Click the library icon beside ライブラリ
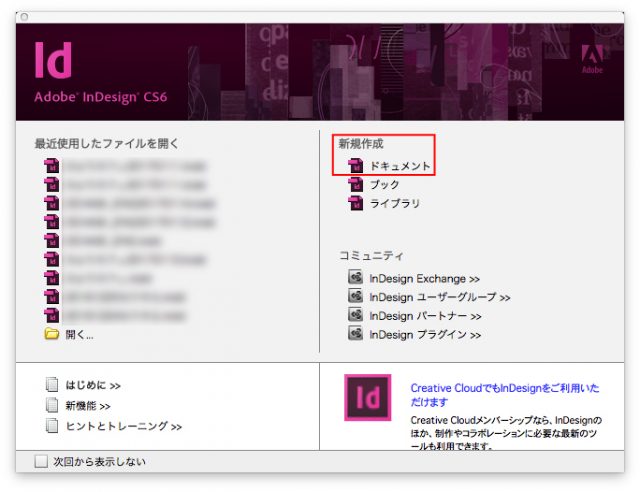 point(354,203)
